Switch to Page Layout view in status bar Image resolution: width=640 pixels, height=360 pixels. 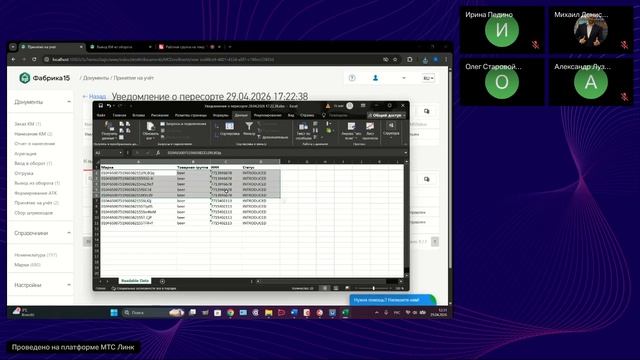tap(336, 288)
